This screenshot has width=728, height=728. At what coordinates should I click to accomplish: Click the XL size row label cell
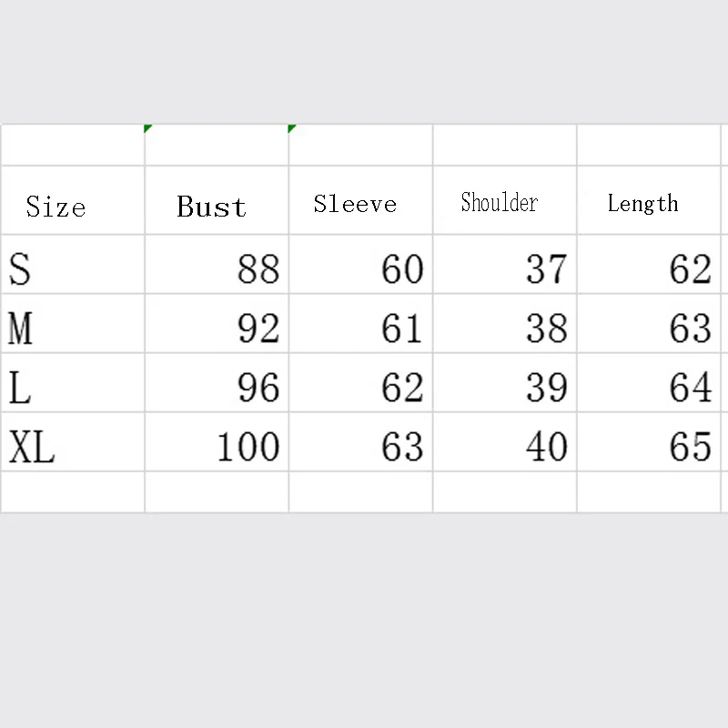click(x=73, y=442)
